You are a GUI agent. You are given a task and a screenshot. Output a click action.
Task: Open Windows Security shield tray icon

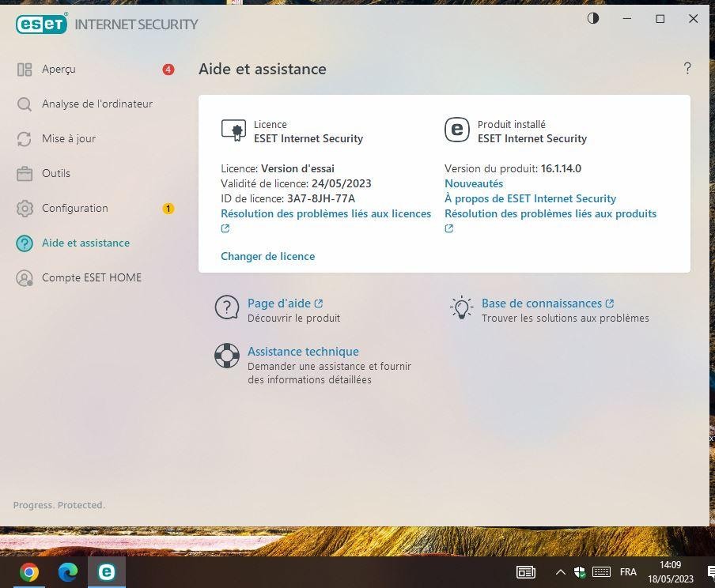580,572
